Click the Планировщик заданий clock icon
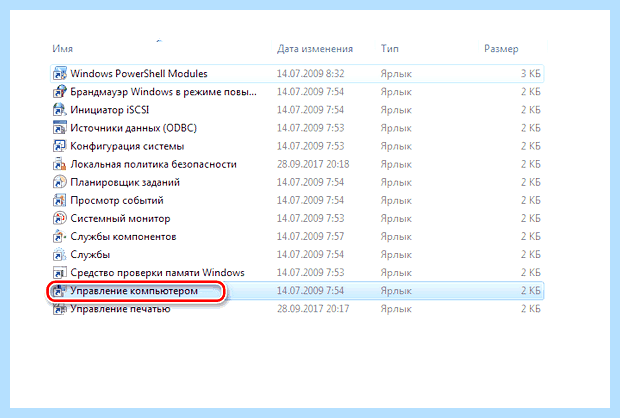Viewport: 620px width, 418px height. (x=60, y=182)
